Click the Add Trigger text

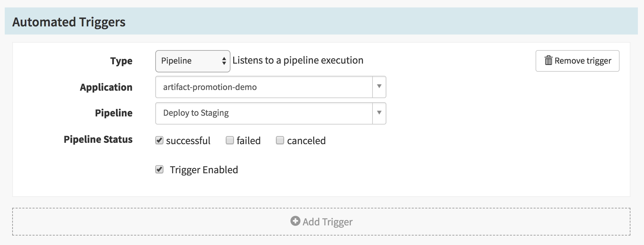[x=327, y=222]
